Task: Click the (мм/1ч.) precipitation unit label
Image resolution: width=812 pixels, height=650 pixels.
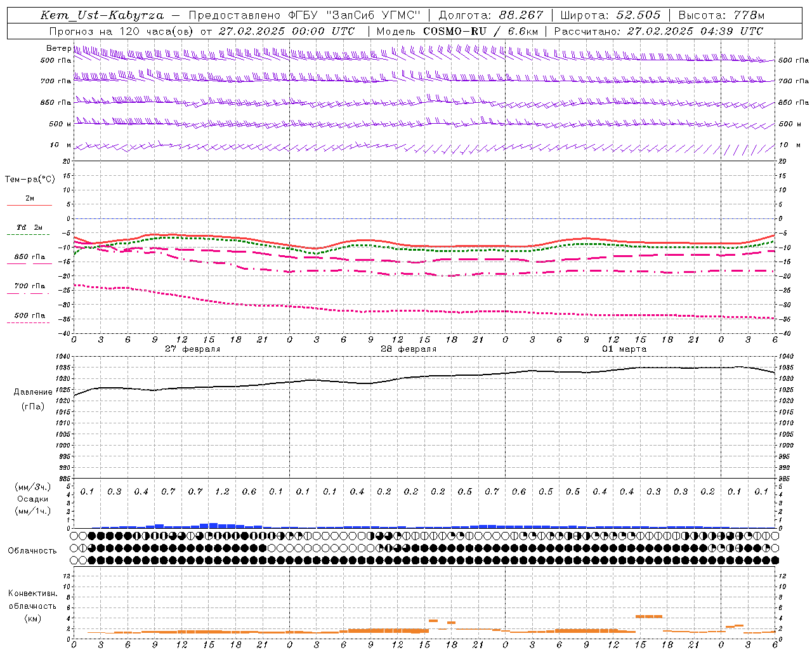Action: (x=33, y=511)
